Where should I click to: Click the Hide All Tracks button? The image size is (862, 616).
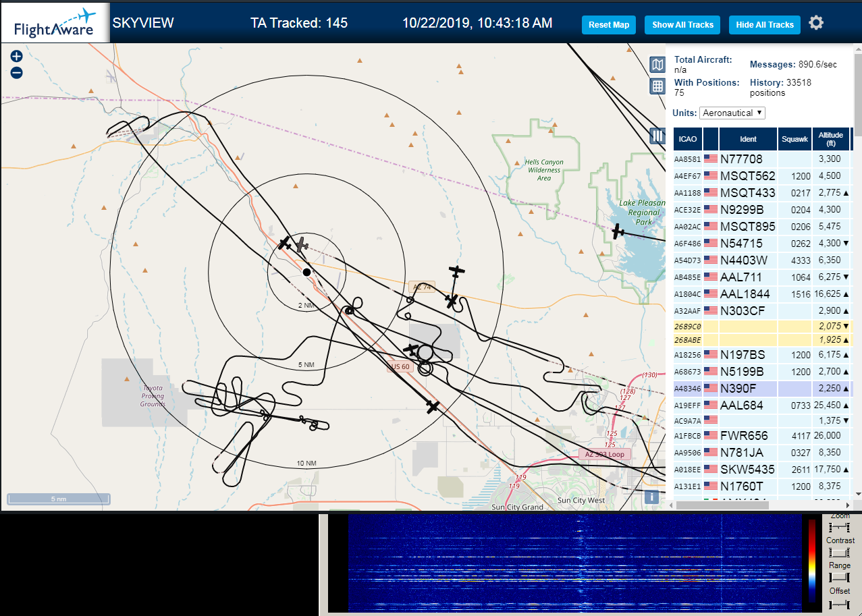[765, 25]
